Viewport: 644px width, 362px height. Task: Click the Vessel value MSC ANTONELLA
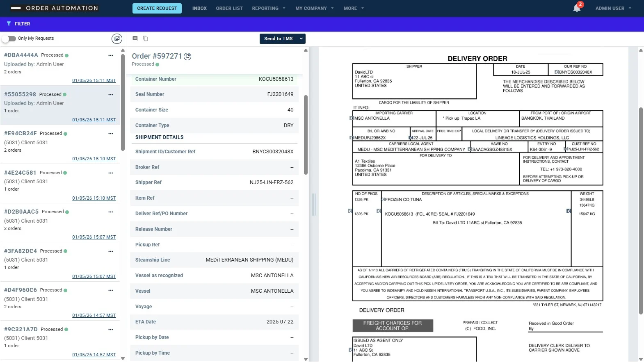tap(272, 291)
